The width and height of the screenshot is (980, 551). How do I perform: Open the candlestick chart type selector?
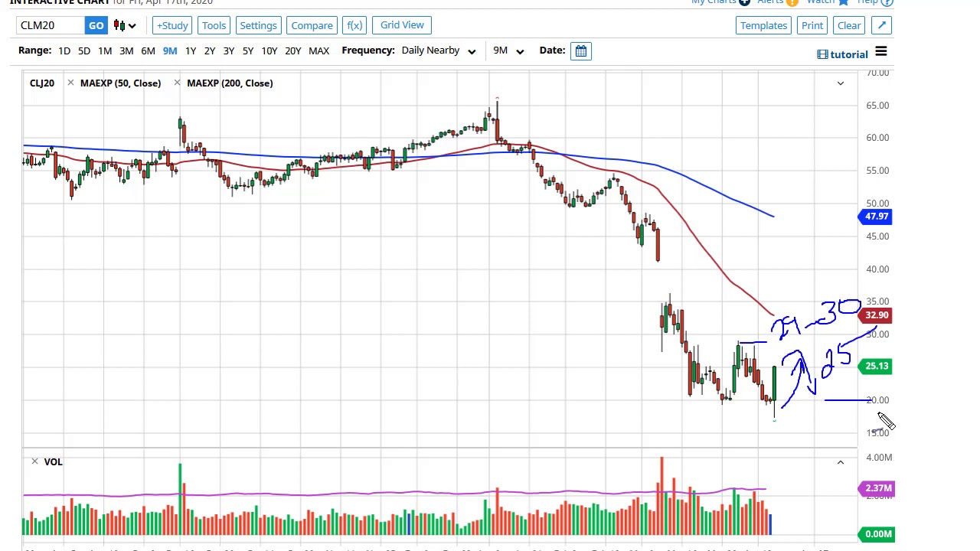[x=125, y=25]
